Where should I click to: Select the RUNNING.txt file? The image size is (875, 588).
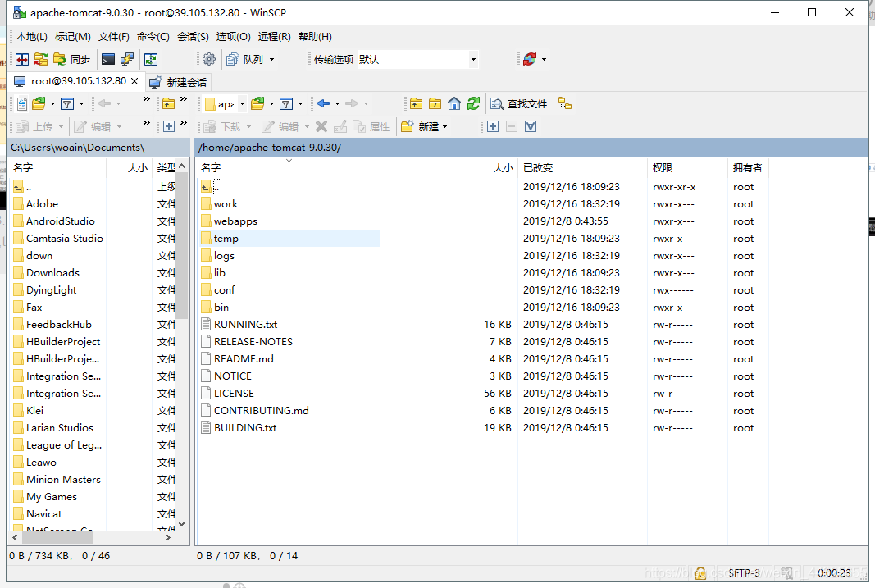click(x=245, y=325)
